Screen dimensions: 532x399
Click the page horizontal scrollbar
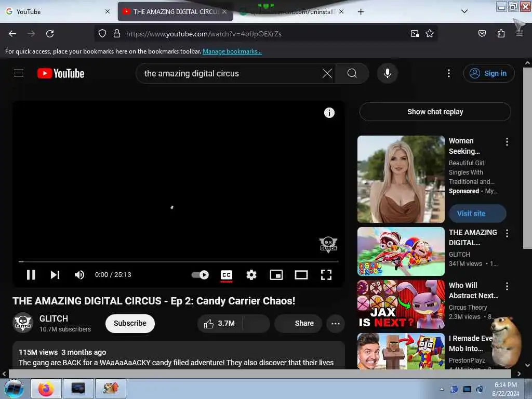click(260, 374)
